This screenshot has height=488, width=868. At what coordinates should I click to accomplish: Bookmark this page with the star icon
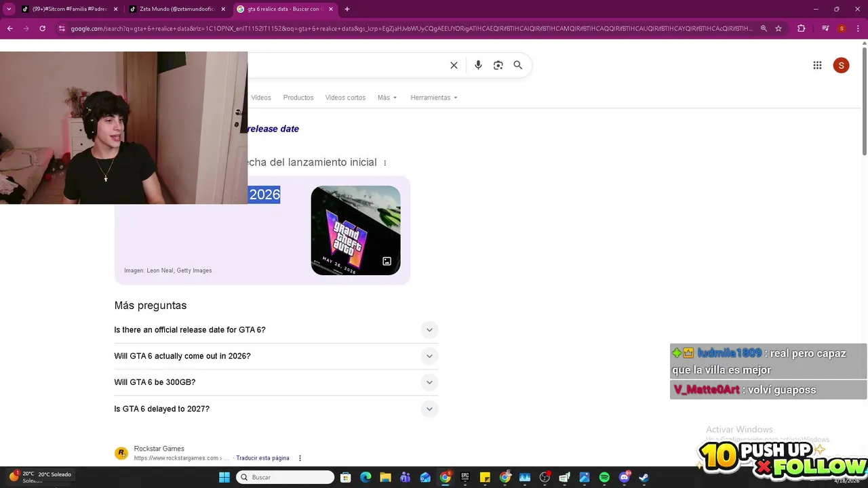[x=778, y=28]
